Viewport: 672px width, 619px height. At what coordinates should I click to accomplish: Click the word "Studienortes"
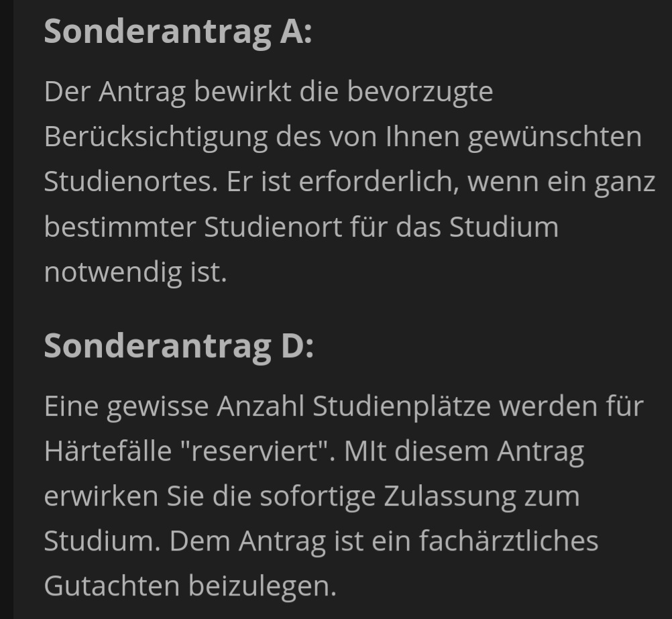[131, 182]
